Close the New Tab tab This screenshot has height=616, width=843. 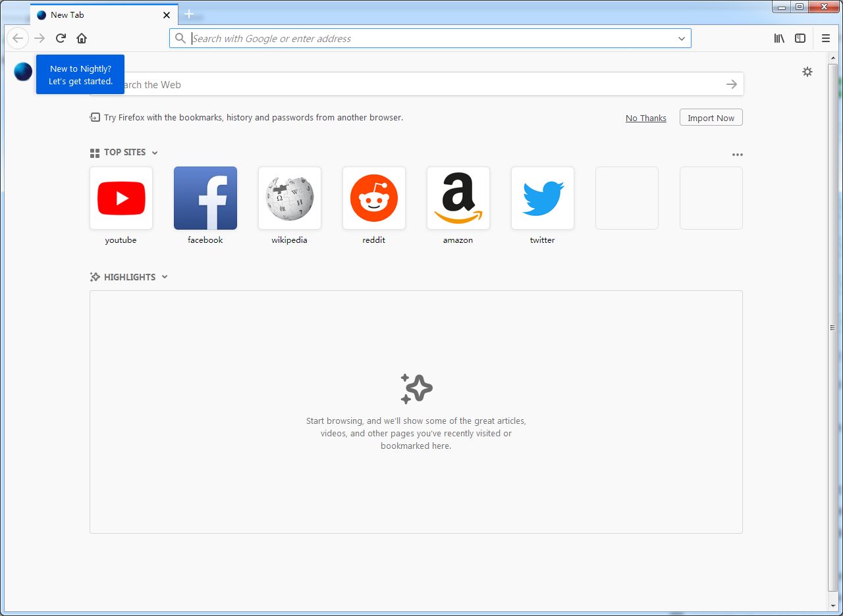167,14
